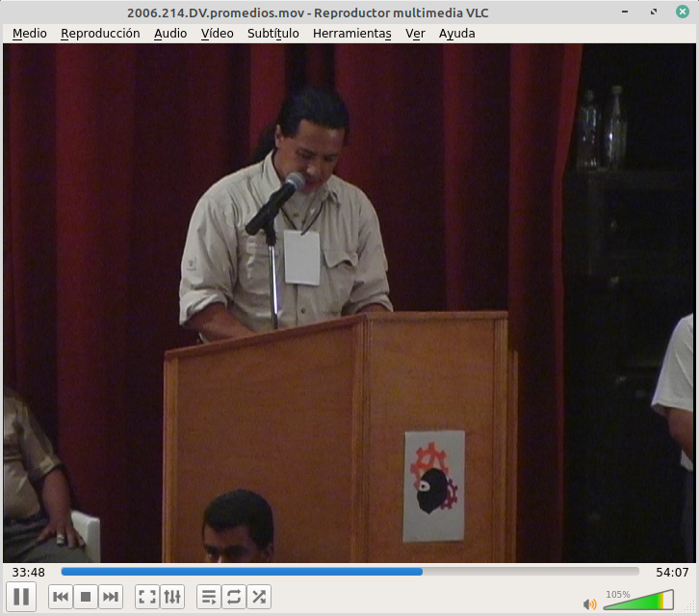The width and height of the screenshot is (699, 616).
Task: Toggle the loop repeat mode
Action: pyautogui.click(x=234, y=597)
